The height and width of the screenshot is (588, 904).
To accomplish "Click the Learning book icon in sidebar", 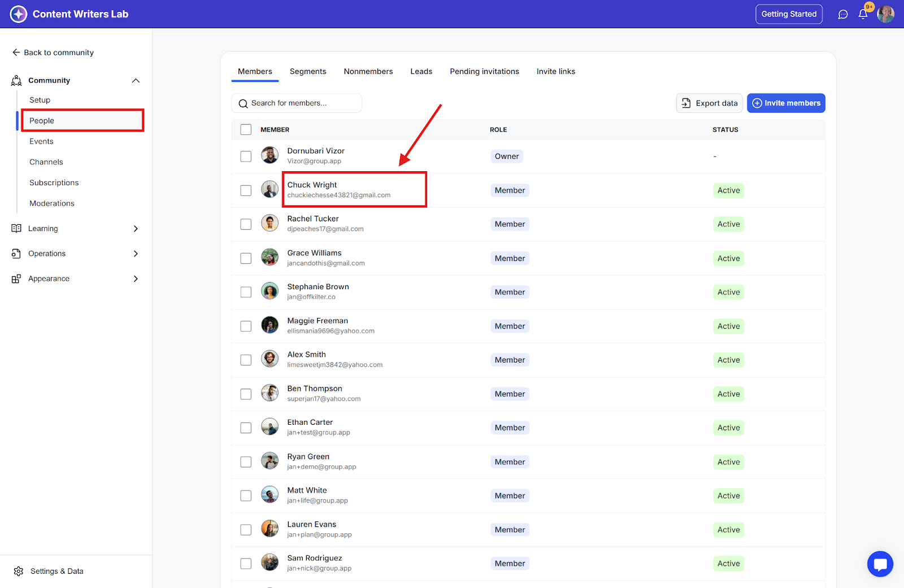I will (16, 229).
